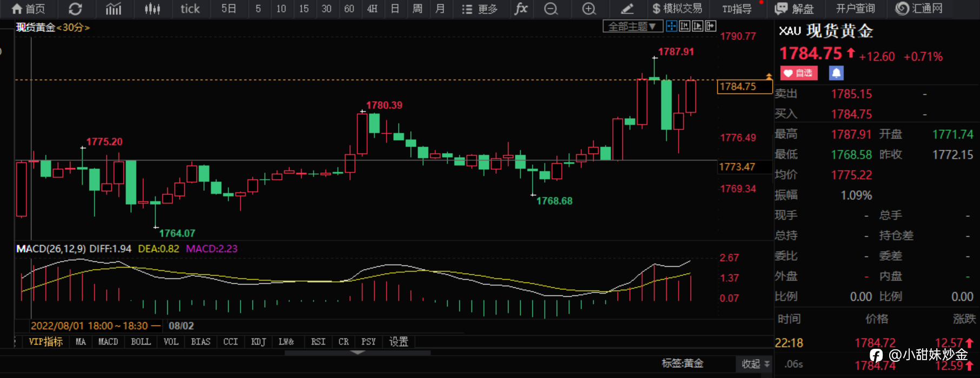Toggle the exit-arrow chart layout icon
Viewport: 980px width, 378px height.
tap(710, 26)
